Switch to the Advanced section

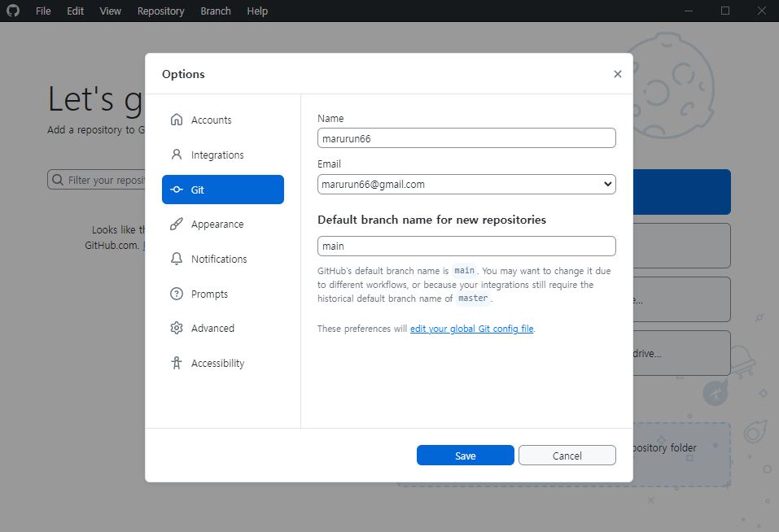[x=222, y=328]
